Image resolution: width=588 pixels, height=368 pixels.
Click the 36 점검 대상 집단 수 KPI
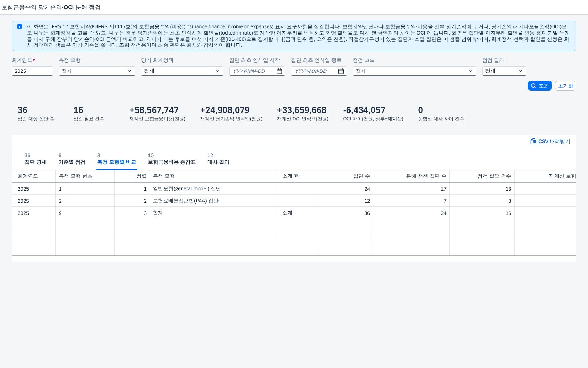[36, 114]
